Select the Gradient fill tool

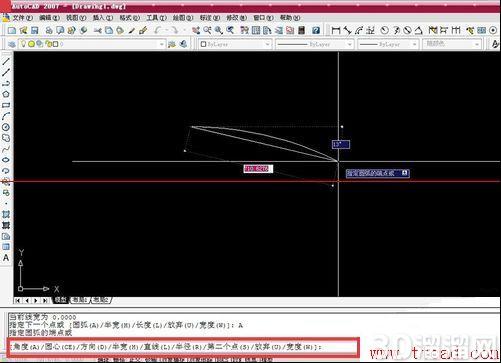[6, 225]
